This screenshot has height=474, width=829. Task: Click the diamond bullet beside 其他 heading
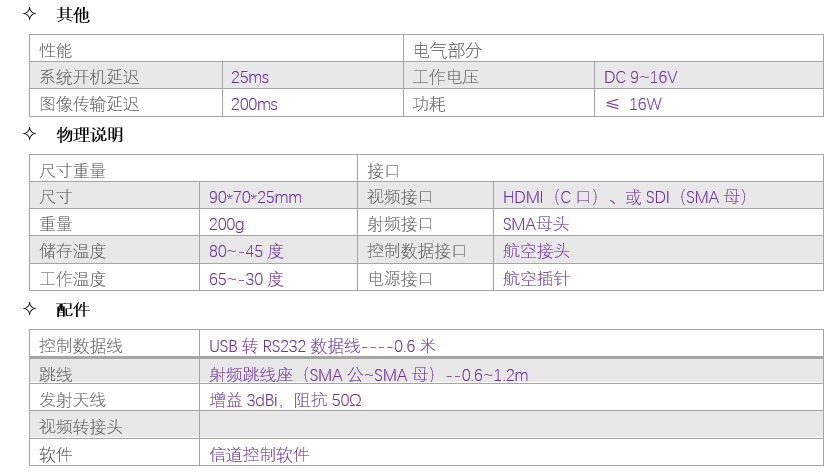coord(30,15)
